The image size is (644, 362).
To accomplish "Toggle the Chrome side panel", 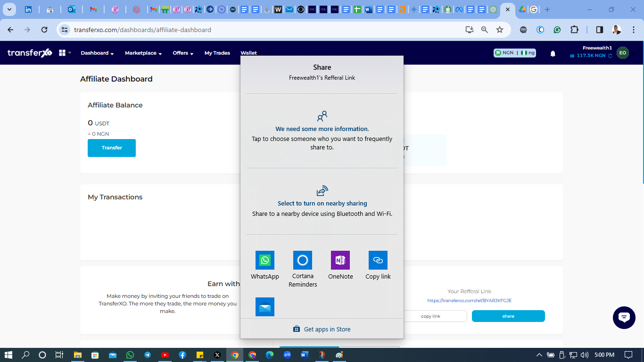I will (x=600, y=30).
